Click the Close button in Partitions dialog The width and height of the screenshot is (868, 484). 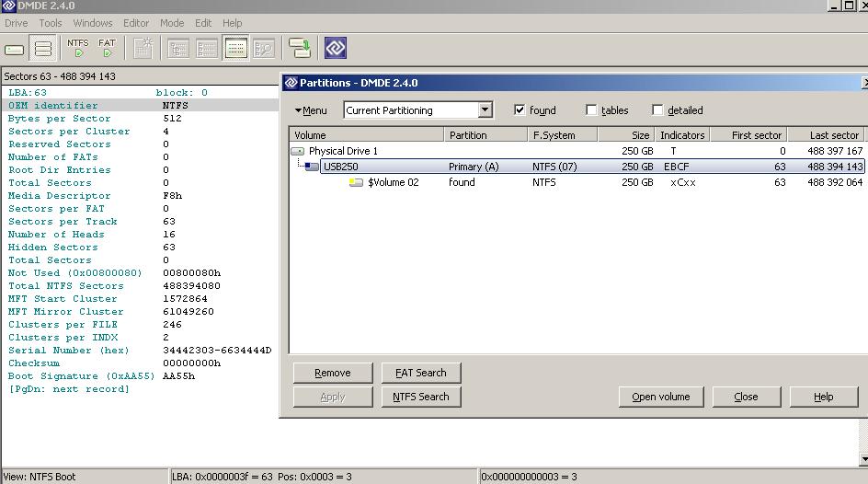[x=747, y=397]
